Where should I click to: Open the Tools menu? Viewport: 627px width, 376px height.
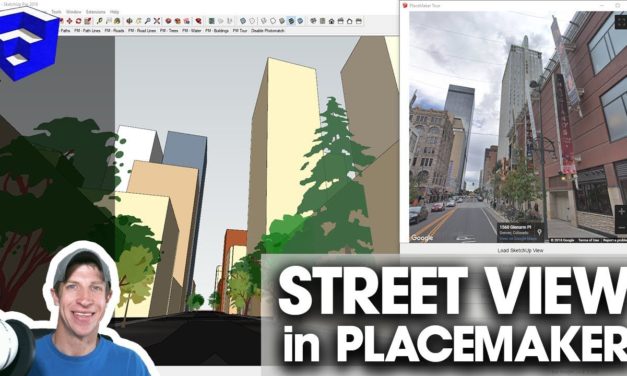tap(56, 12)
